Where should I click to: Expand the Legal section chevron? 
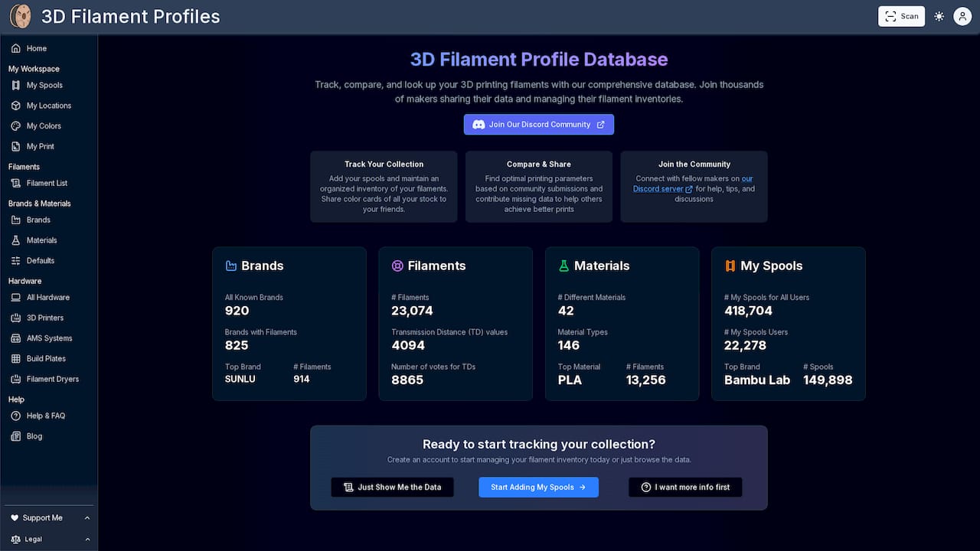[87, 539]
